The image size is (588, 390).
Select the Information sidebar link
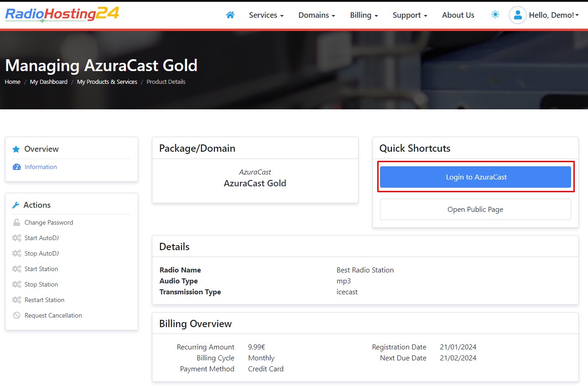41,167
